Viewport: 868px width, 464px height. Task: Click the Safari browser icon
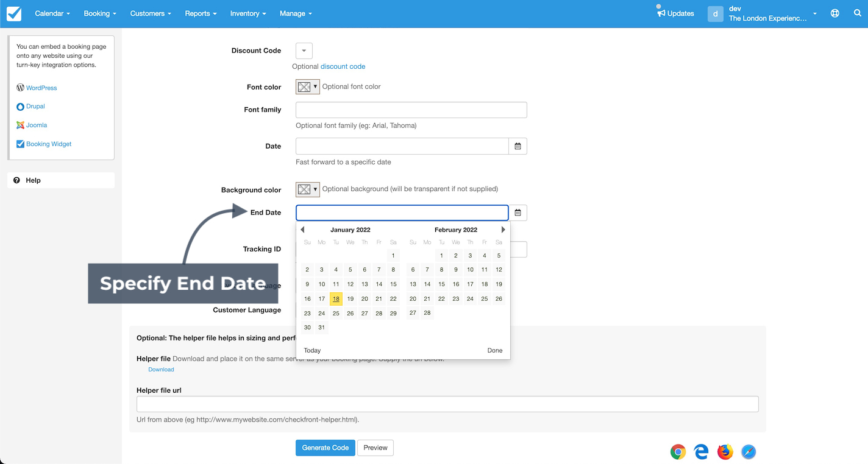click(x=749, y=451)
